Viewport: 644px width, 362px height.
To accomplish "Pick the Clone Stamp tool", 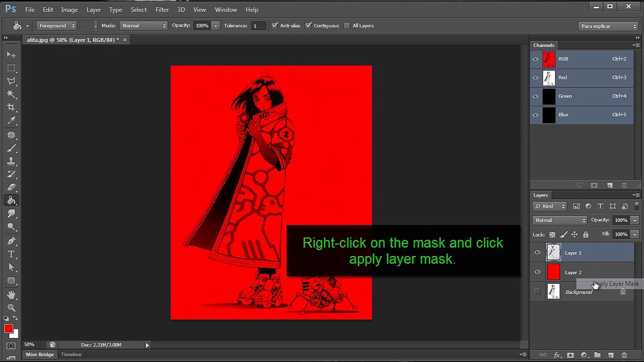I will point(11,161).
